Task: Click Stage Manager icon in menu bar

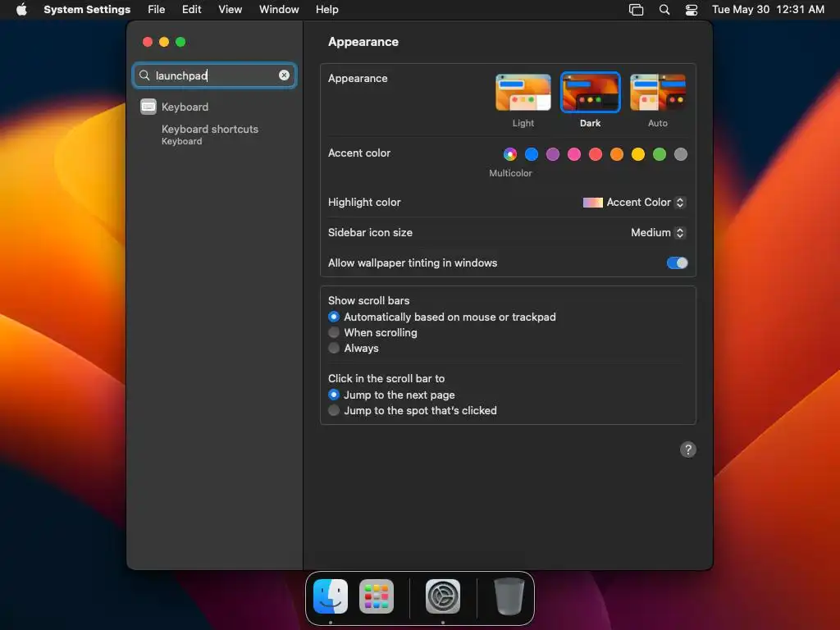Action: pos(636,10)
